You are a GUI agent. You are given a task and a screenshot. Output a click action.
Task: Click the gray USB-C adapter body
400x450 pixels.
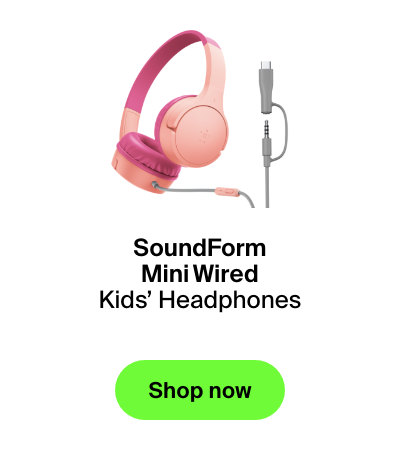tap(266, 90)
